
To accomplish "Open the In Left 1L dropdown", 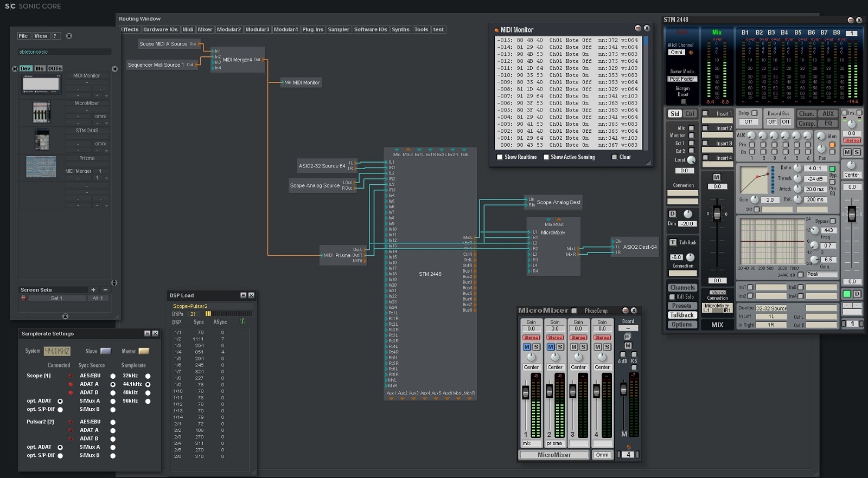I will point(771,316).
